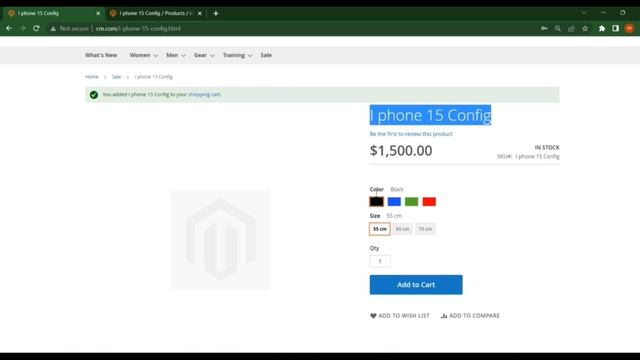Image resolution: width=640 pixels, height=360 pixels.
Task: Click the $1,500.00 price text
Action: click(x=401, y=151)
